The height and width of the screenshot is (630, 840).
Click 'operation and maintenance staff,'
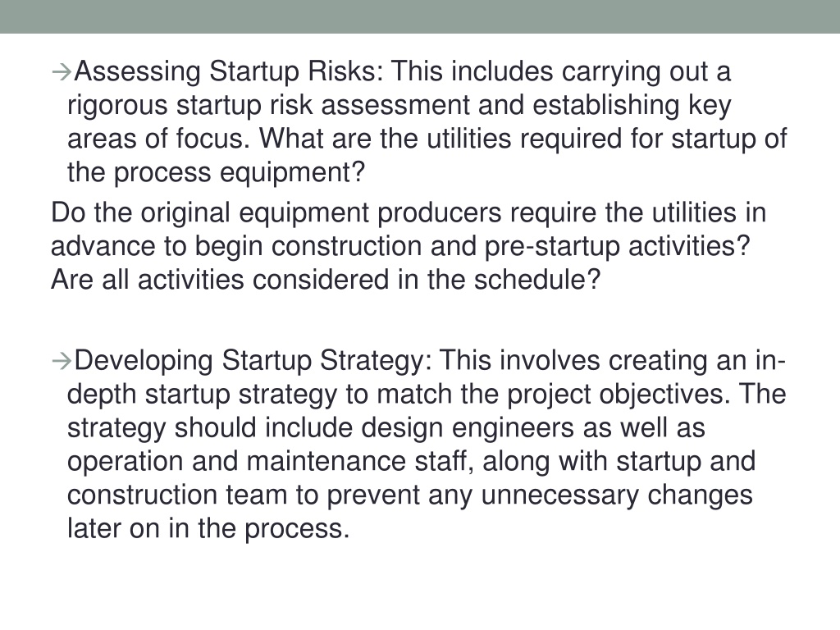point(271,463)
